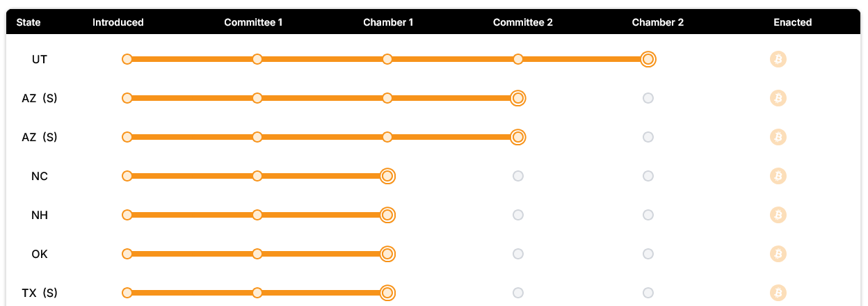Screen dimensions: 868x306
Task: Click the Enacted column header
Action: tap(792, 22)
